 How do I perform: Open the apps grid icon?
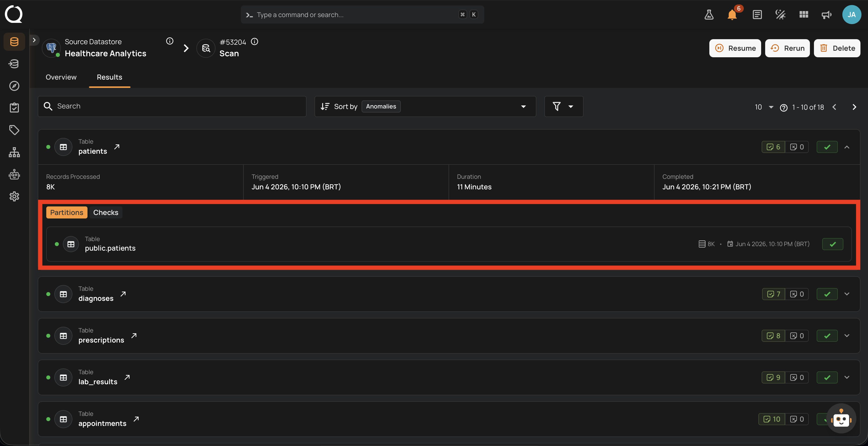point(804,15)
